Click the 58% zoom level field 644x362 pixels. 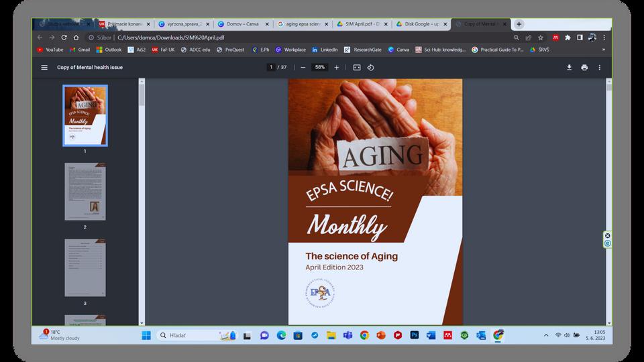click(x=320, y=67)
